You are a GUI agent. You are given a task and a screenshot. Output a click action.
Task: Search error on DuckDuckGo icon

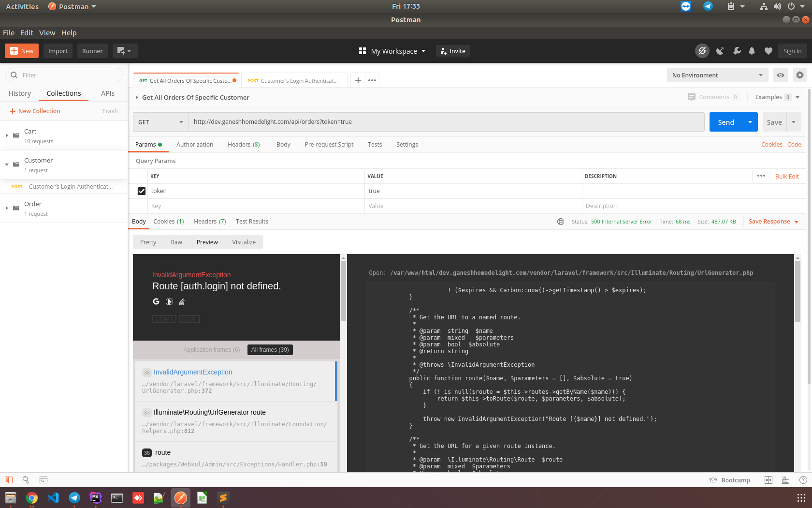point(169,301)
